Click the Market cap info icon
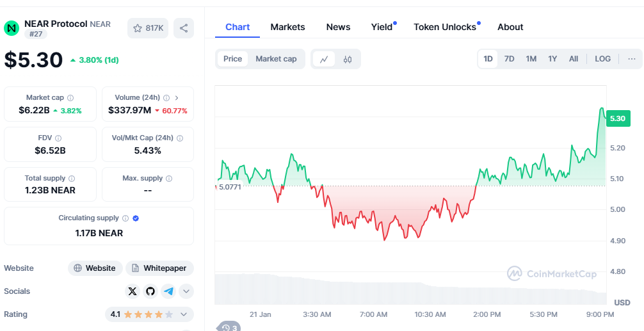644x331 pixels. (x=70, y=98)
